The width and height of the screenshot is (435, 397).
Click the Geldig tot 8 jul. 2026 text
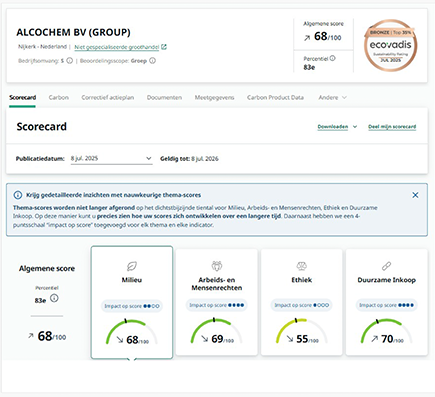189,159
